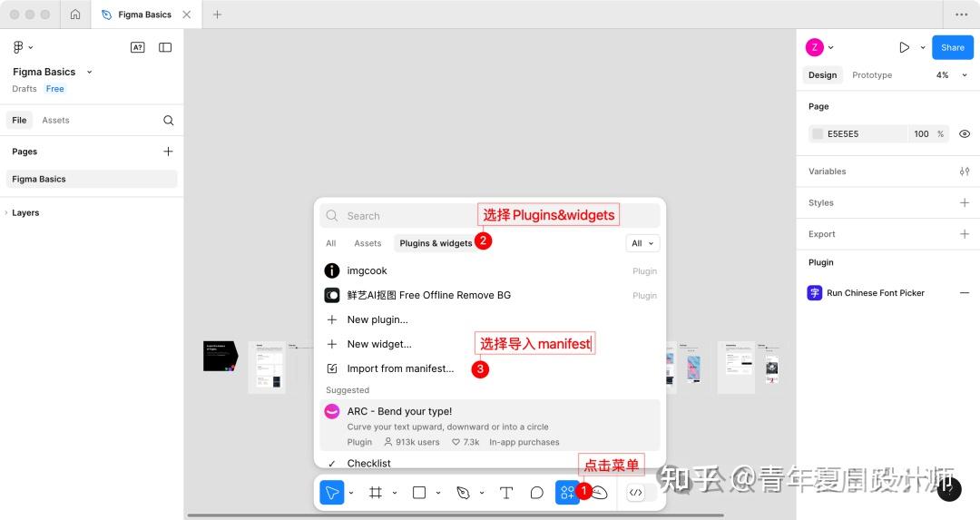The height and width of the screenshot is (520, 980).
Task: Click the imgcook plugin icon
Action: (332, 270)
